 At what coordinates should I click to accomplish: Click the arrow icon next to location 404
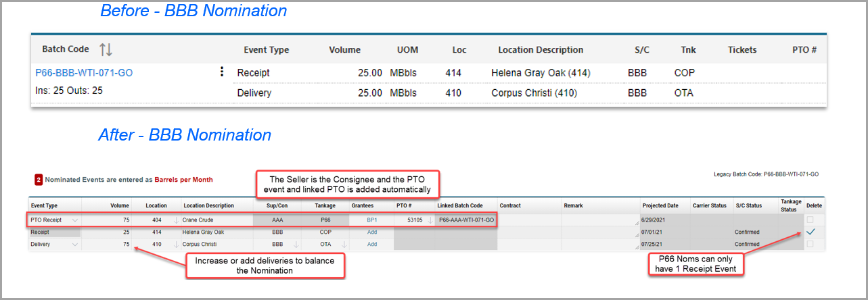coord(175,220)
